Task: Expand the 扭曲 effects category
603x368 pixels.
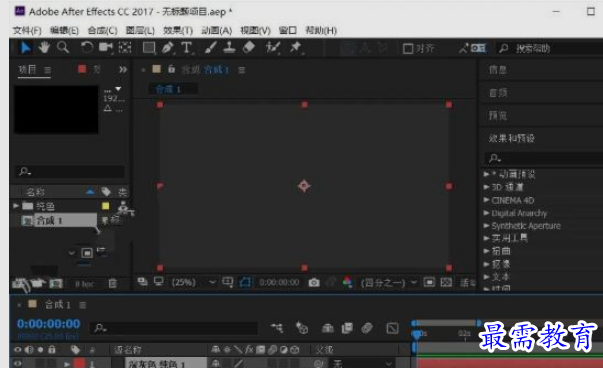Action: 486,251
